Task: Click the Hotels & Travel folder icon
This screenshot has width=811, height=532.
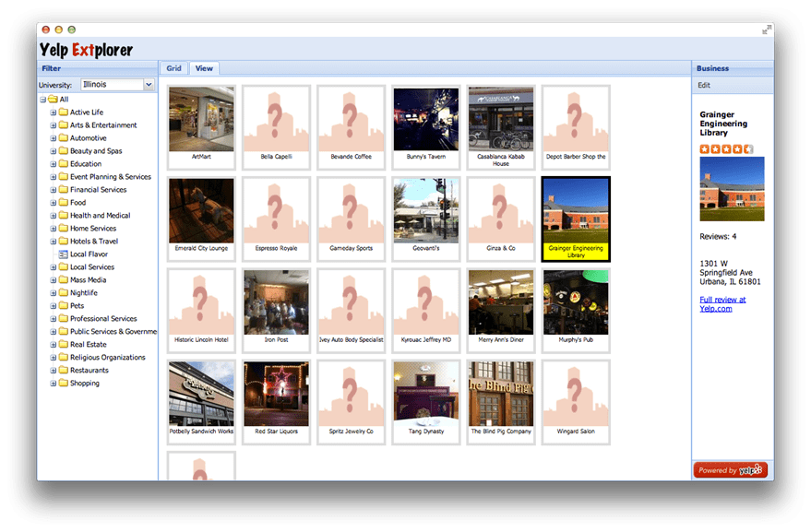Action: (63, 241)
